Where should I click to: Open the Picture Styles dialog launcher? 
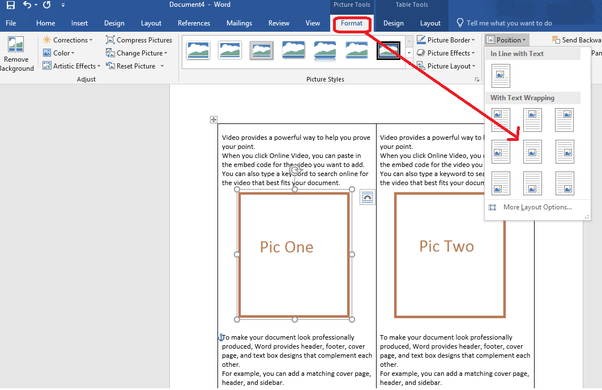[477, 79]
